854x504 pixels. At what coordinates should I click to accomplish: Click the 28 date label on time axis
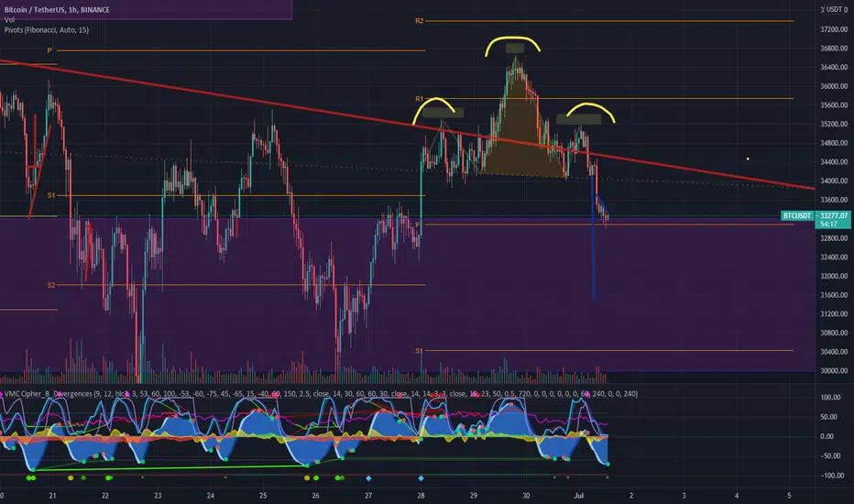point(421,495)
